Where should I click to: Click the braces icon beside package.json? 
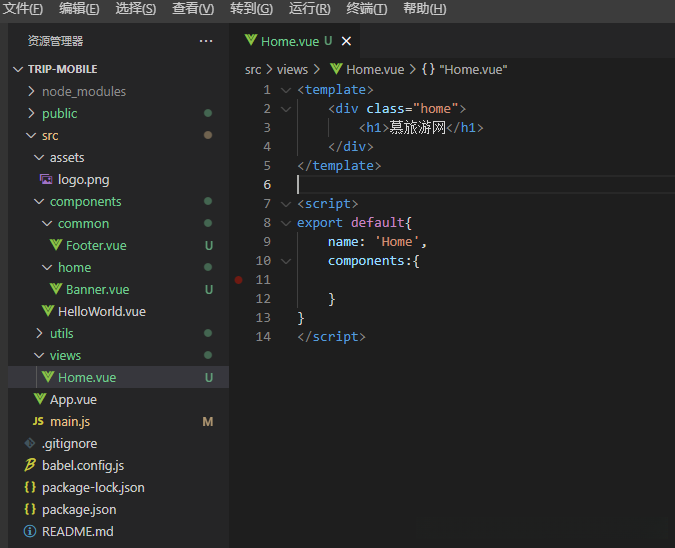(x=30, y=509)
